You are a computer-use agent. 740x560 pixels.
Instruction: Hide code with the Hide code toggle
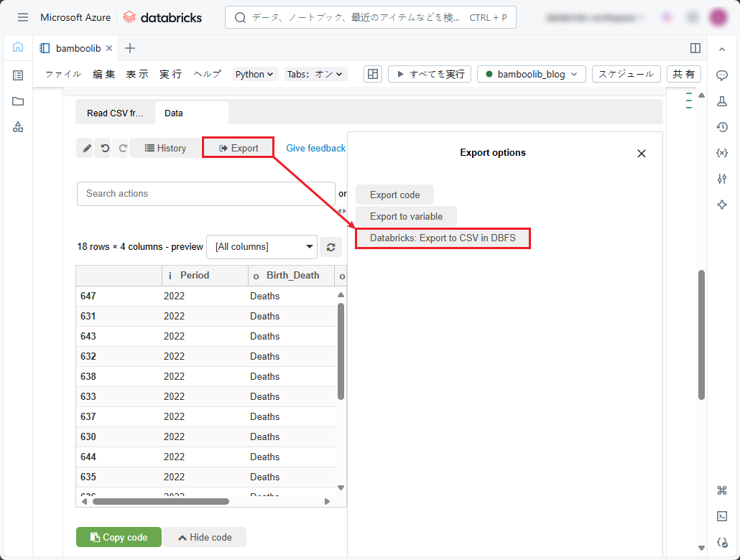point(205,537)
